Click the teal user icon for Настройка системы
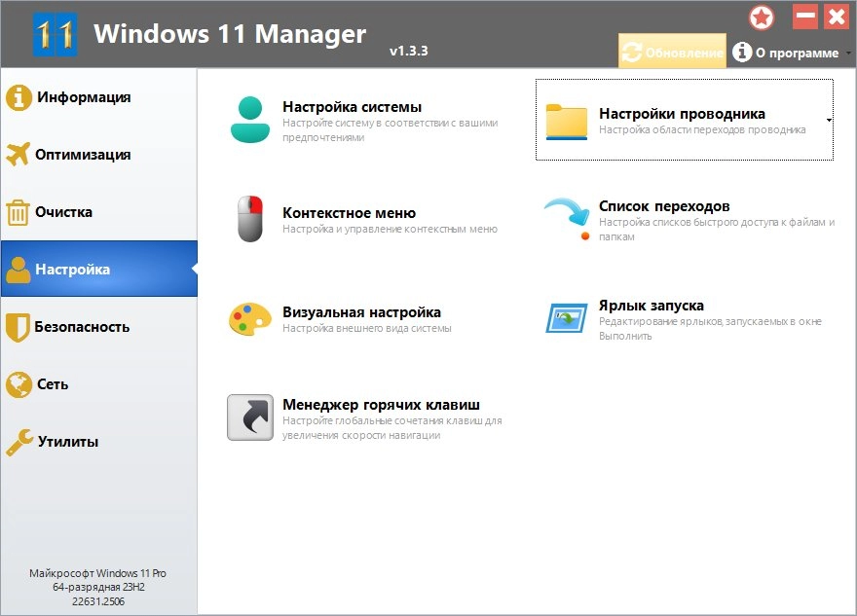This screenshot has height=616, width=857. click(250, 120)
